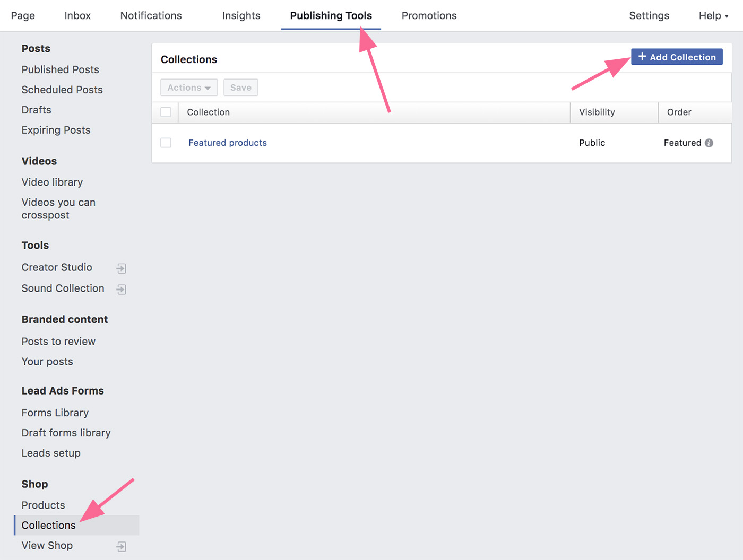Select Drafts in the sidebar
The image size is (743, 560).
tap(37, 110)
